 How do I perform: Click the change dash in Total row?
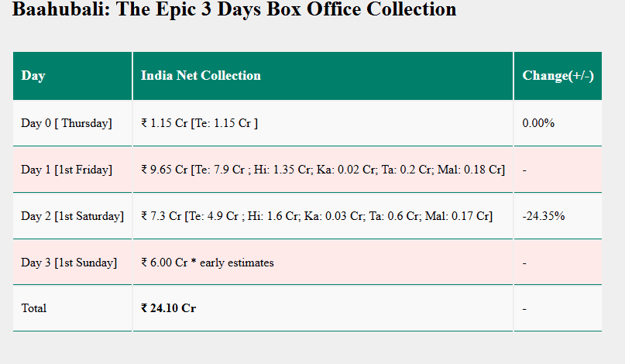[525, 308]
